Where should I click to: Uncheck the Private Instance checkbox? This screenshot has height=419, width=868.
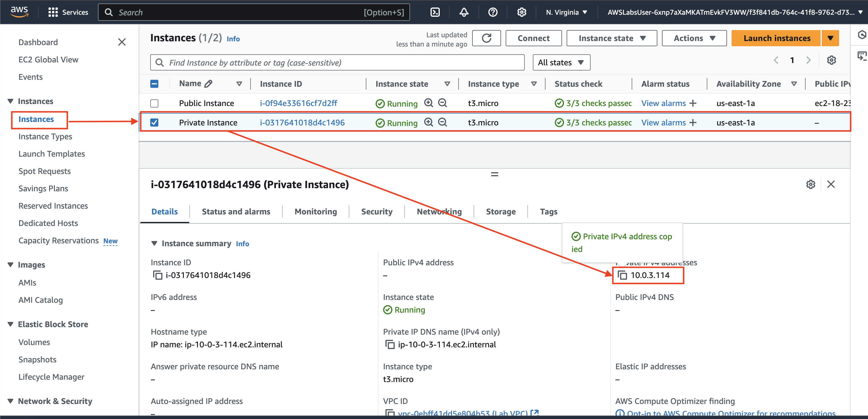[154, 122]
